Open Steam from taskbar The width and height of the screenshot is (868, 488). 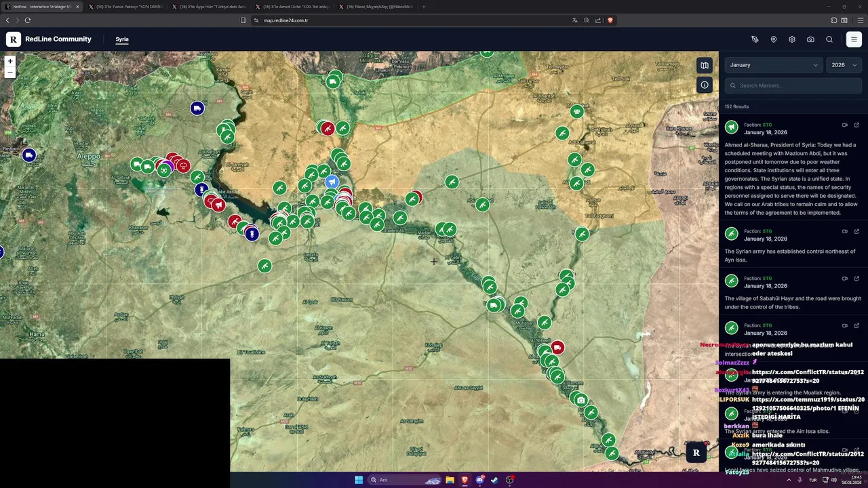click(x=494, y=480)
